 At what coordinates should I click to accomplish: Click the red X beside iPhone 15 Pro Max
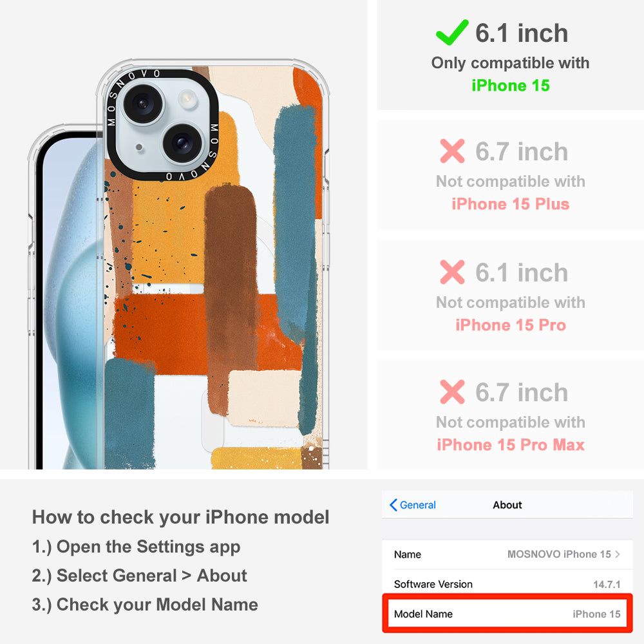(x=452, y=392)
